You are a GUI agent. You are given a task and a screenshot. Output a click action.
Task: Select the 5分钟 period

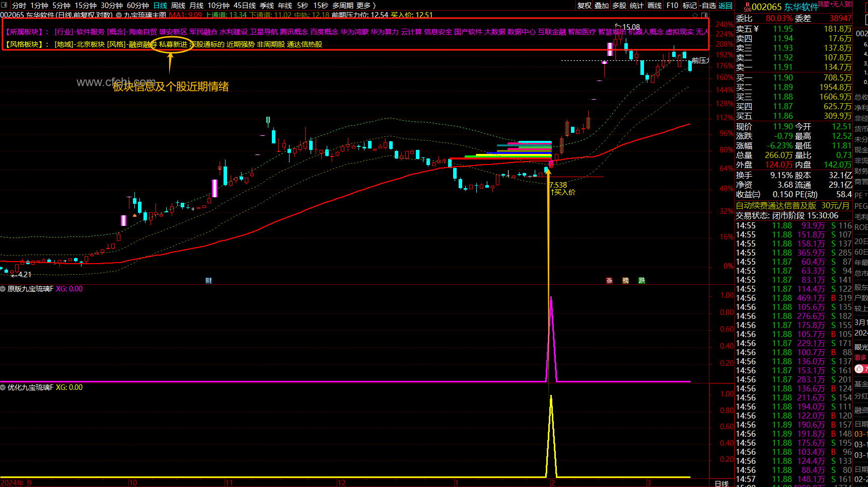click(61, 5)
